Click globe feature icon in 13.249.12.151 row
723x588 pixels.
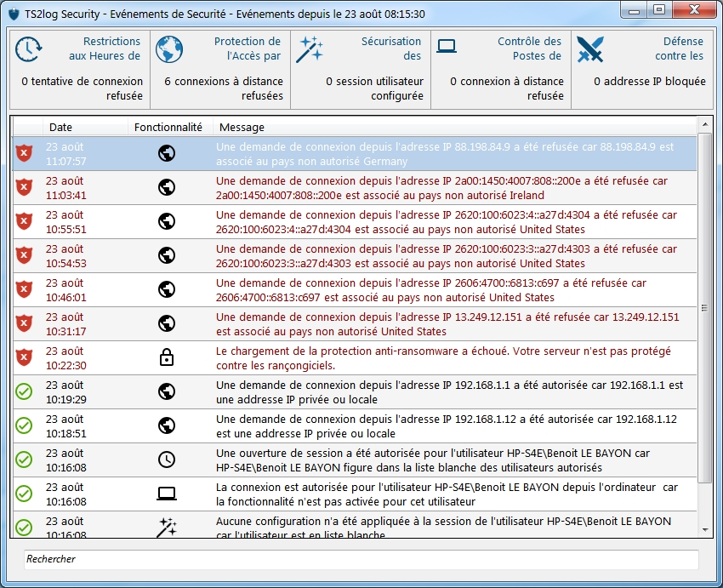[x=167, y=323]
